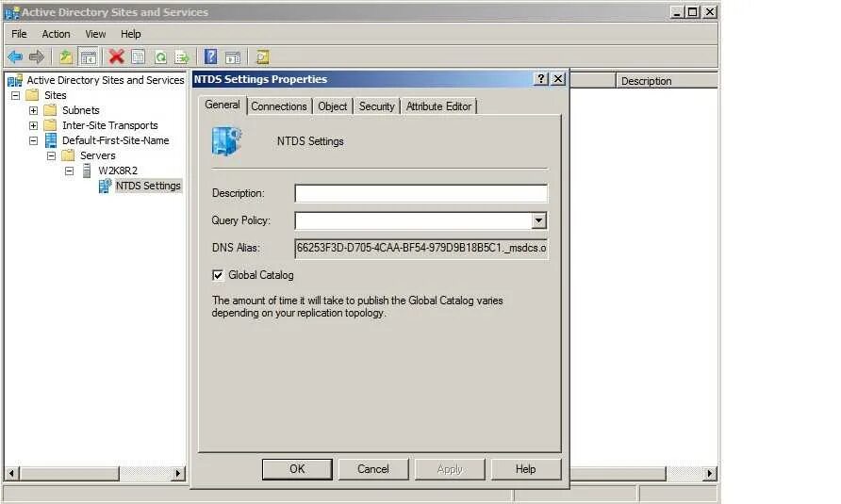Screen dimensions: 841x504
Task: Collapse the W2K8R2 server node
Action: 69,171
